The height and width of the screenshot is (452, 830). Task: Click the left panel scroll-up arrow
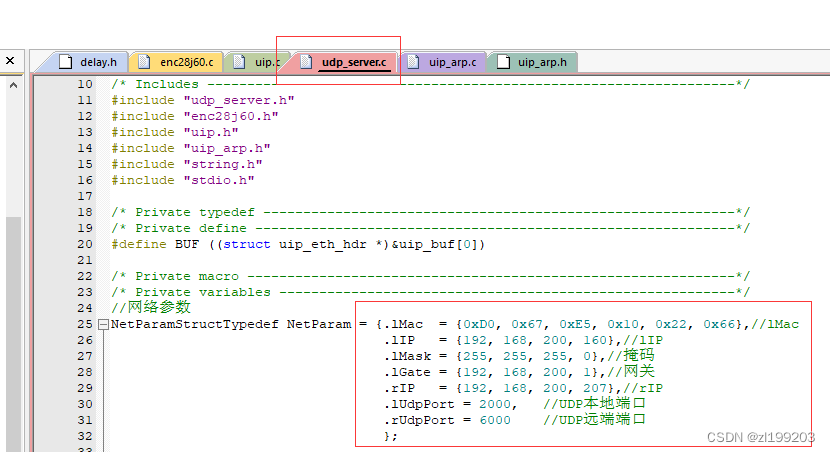coord(14,85)
